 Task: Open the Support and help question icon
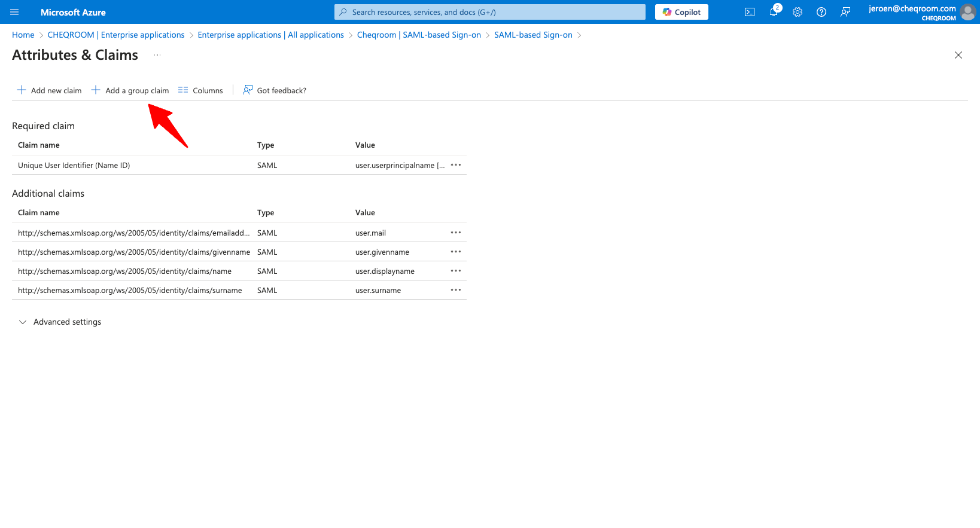coord(821,12)
